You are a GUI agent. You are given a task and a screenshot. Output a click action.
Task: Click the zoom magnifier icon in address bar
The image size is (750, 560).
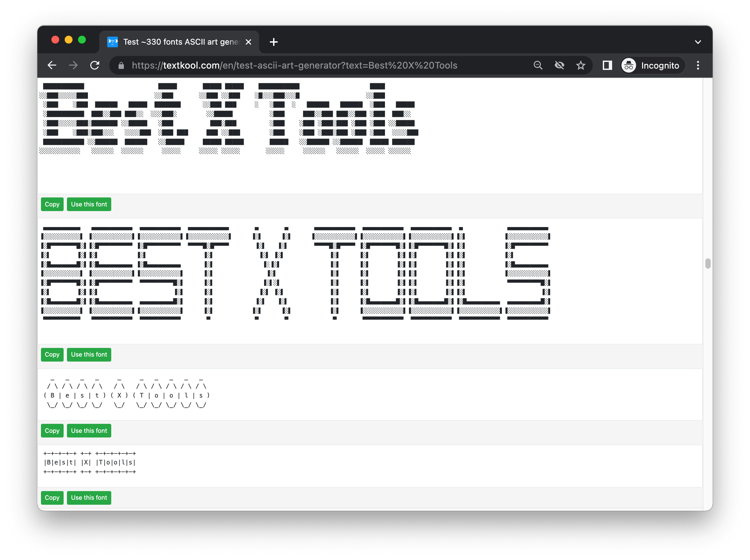point(538,66)
